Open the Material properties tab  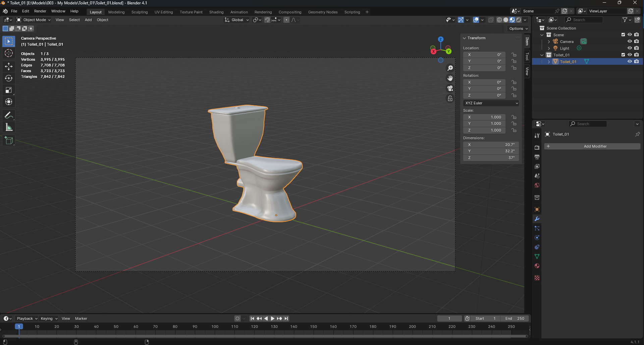537,266
